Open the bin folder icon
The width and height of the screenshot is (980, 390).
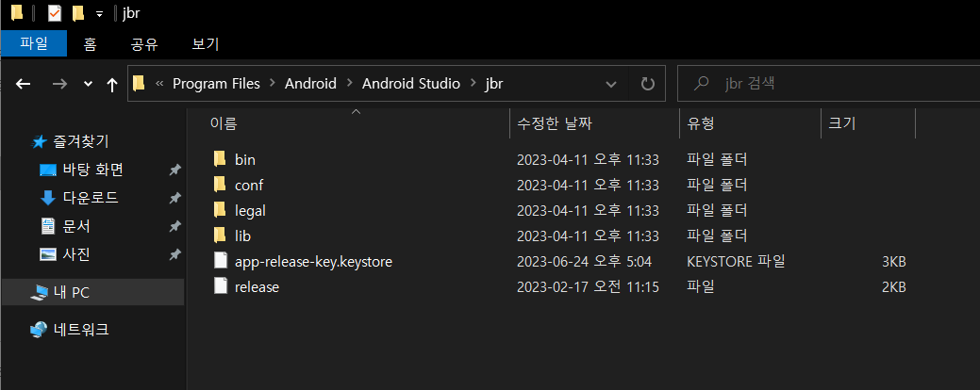coord(220,159)
